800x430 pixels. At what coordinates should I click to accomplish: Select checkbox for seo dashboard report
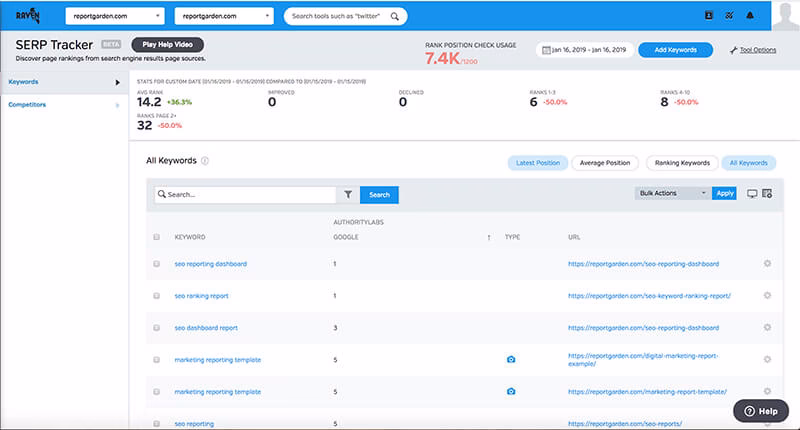coord(156,328)
